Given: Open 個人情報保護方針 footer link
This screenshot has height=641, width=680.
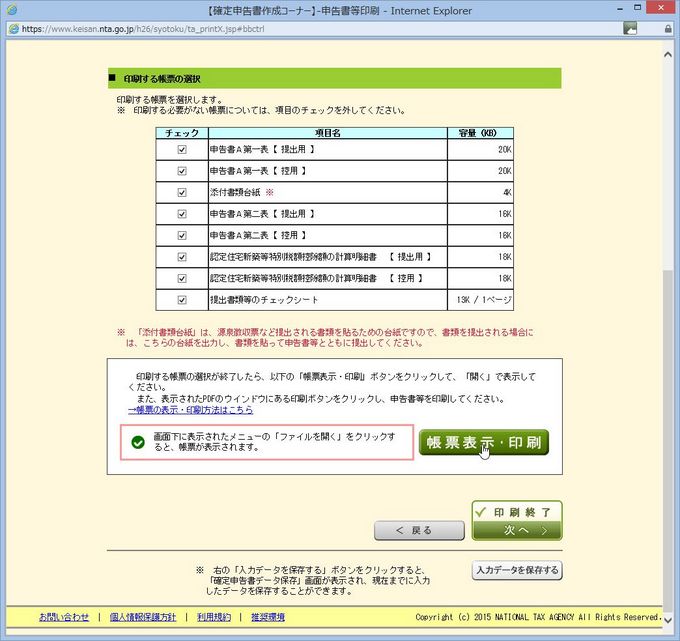Looking at the screenshot, I should point(143,617).
